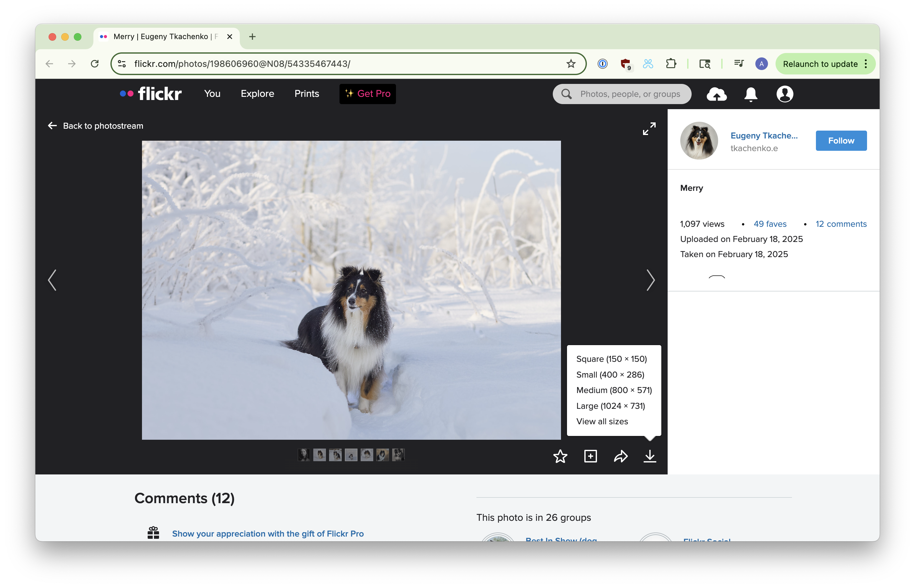Image resolution: width=915 pixels, height=588 pixels.
Task: Open the account avatar menu
Action: 784,94
